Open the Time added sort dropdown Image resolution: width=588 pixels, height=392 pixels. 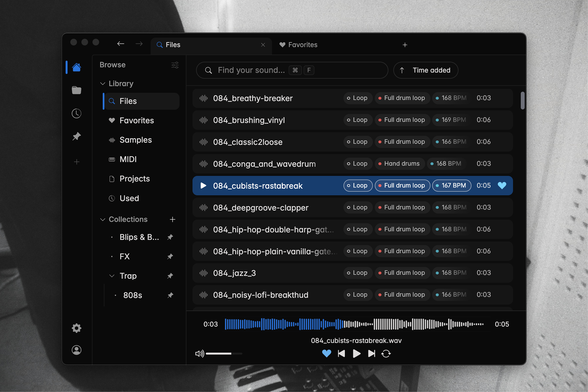point(426,70)
